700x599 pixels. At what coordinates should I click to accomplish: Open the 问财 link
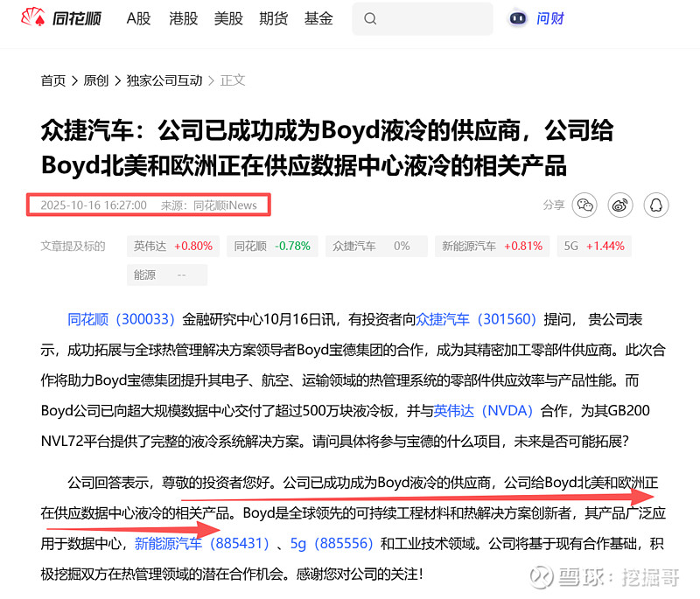click(x=550, y=18)
